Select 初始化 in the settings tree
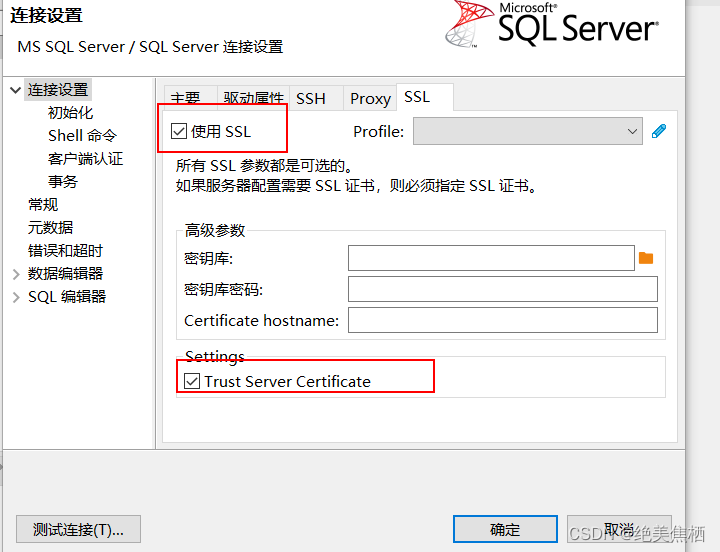The width and height of the screenshot is (720, 552). coord(70,113)
